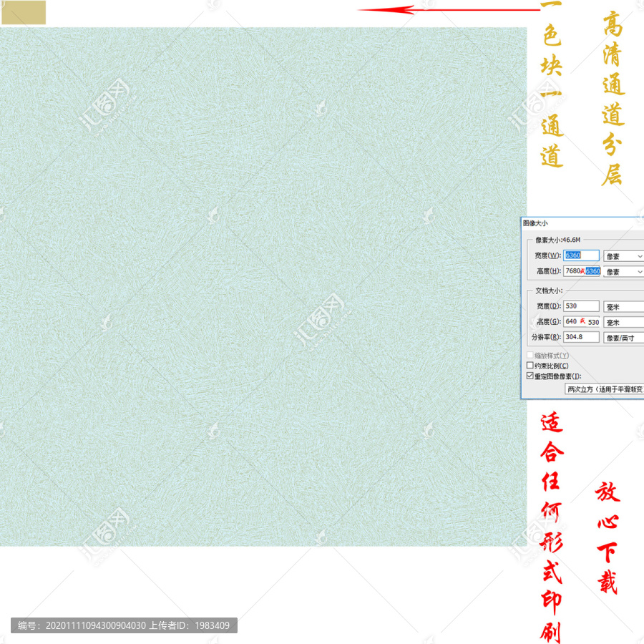This screenshot has height=644, width=644.
Task: Open the 两次立方 resample method dropdown
Action: (604, 389)
